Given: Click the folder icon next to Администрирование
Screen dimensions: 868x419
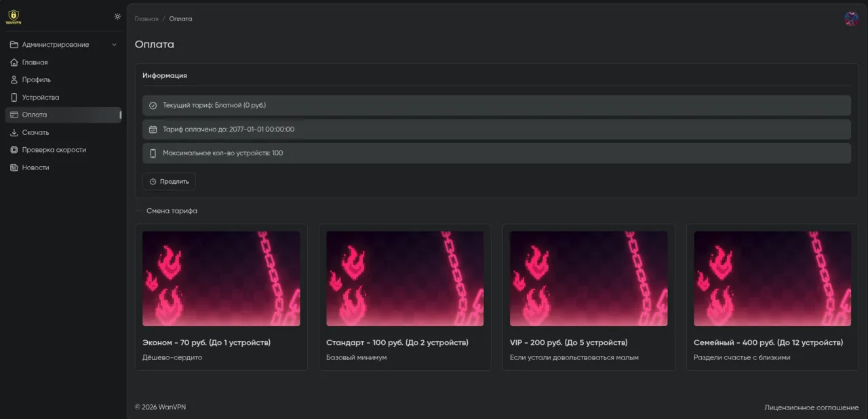Looking at the screenshot, I should pos(14,45).
